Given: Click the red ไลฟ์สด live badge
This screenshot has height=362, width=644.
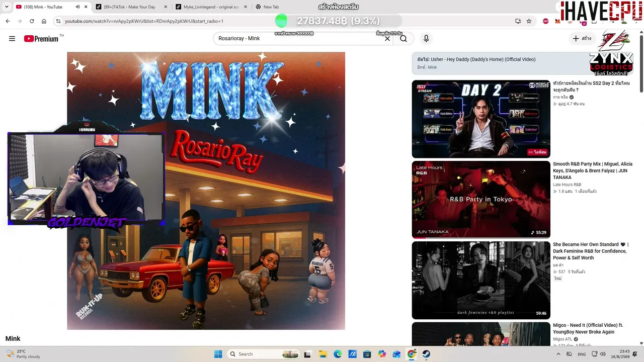Looking at the screenshot, I should pyautogui.click(x=537, y=152).
